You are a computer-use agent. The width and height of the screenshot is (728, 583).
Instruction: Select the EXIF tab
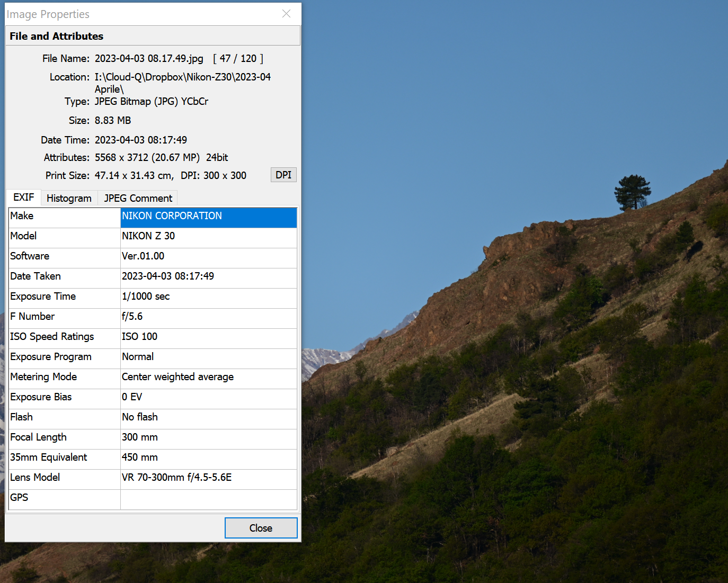[24, 198]
